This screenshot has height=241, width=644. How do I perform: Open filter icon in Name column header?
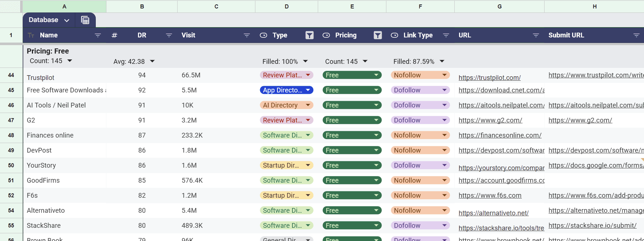point(98,35)
